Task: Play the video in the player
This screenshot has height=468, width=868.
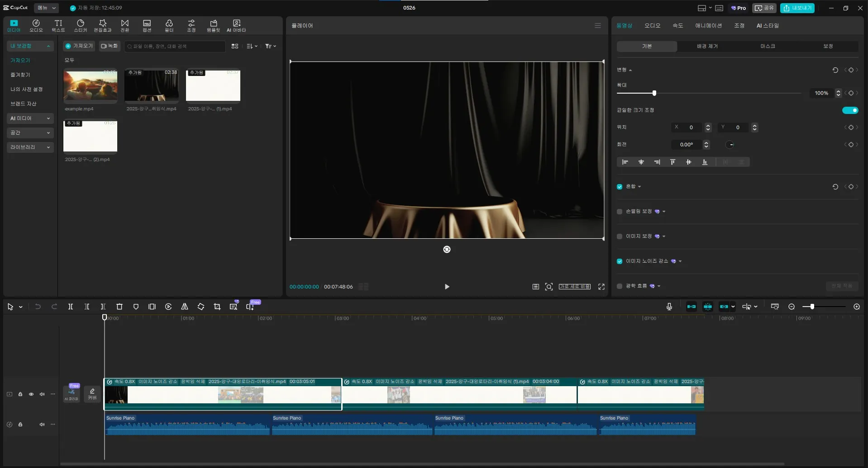Action: coord(447,287)
